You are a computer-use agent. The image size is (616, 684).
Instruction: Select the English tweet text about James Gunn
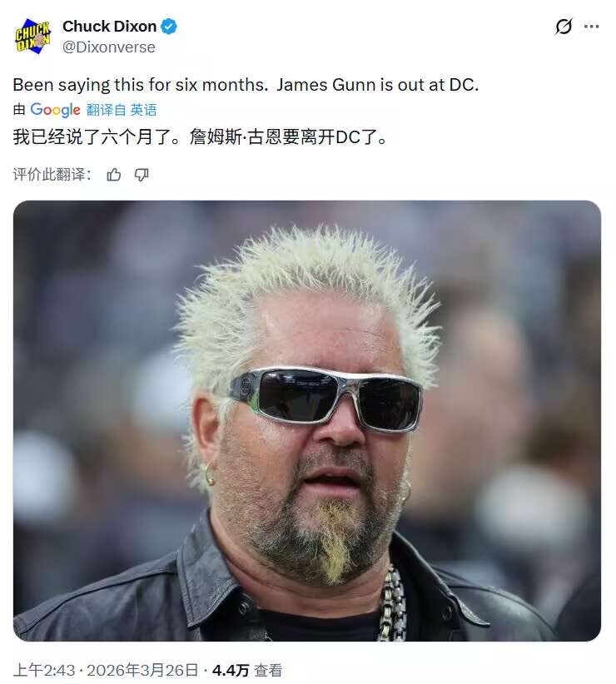tap(246, 85)
